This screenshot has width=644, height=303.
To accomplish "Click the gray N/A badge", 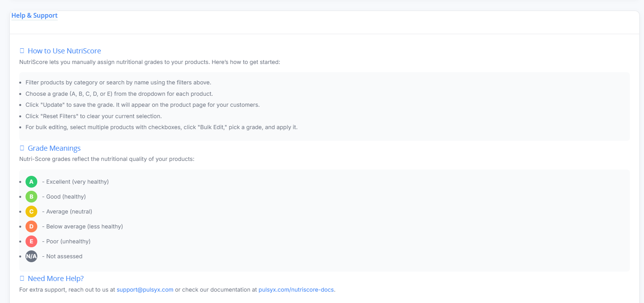I will (x=31, y=256).
